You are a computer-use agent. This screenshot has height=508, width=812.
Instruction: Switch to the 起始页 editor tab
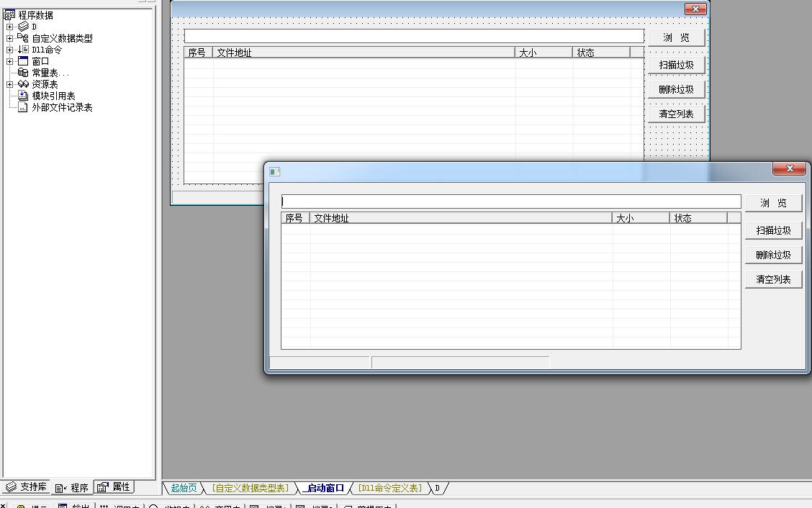pyautogui.click(x=184, y=488)
